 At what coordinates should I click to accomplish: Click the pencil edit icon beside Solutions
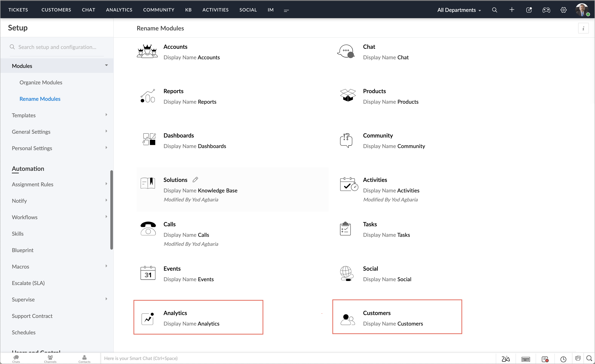coord(195,179)
